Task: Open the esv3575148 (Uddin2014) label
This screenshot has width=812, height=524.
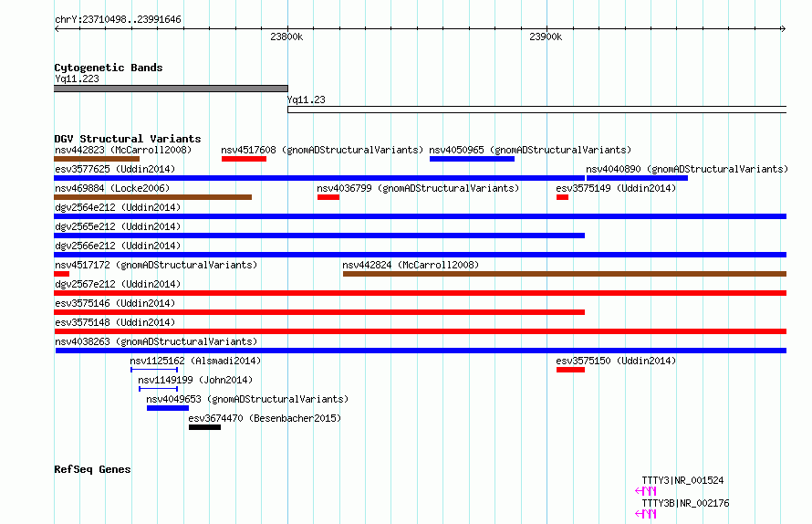Action: pos(115,322)
